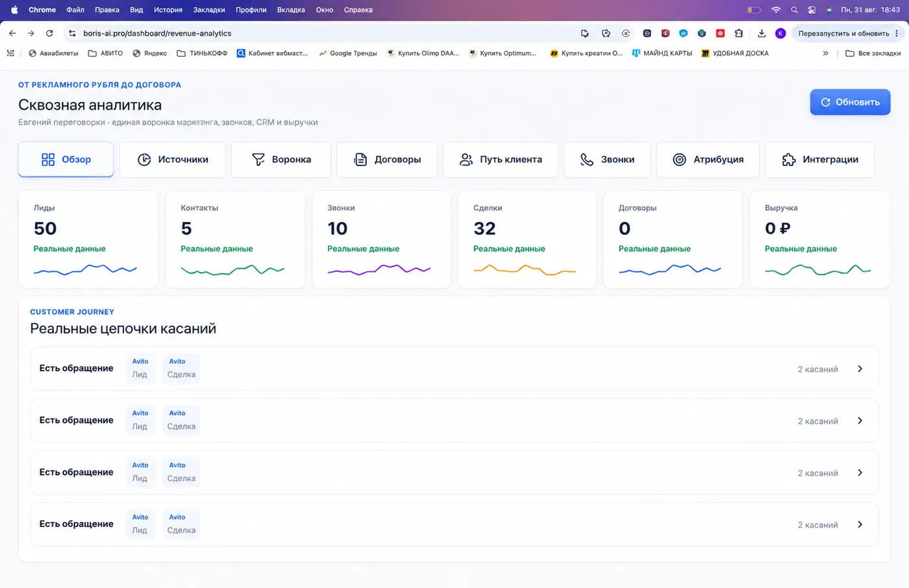Image resolution: width=909 pixels, height=588 pixels.
Task: Click the Звонки 10 metric card
Action: coord(382,239)
